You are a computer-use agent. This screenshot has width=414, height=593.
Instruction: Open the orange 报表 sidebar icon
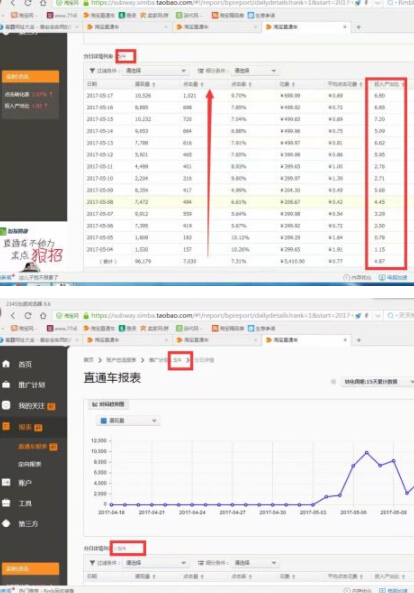pyautogui.click(x=6, y=427)
